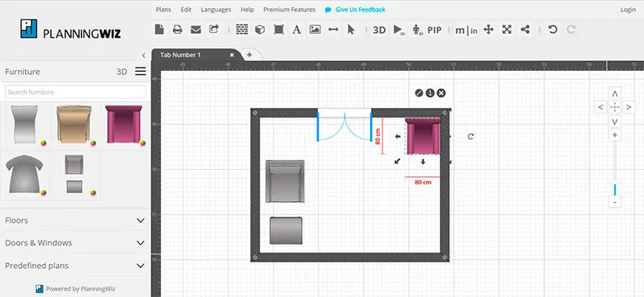Click the printer icon in the toolbar
Image resolution: width=644 pixels, height=297 pixels.
click(x=177, y=30)
